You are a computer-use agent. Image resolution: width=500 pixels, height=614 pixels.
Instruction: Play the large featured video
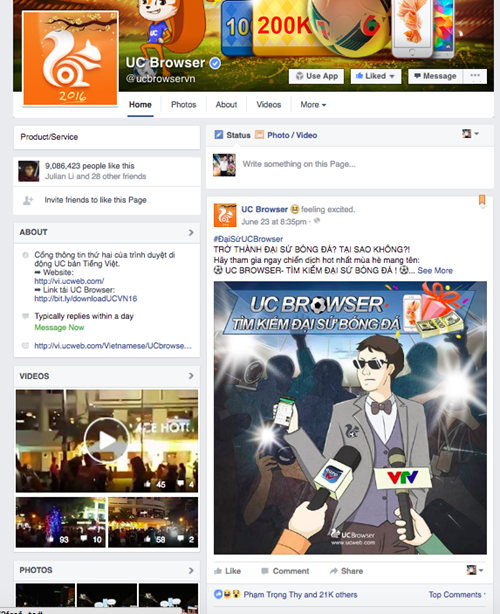106,441
